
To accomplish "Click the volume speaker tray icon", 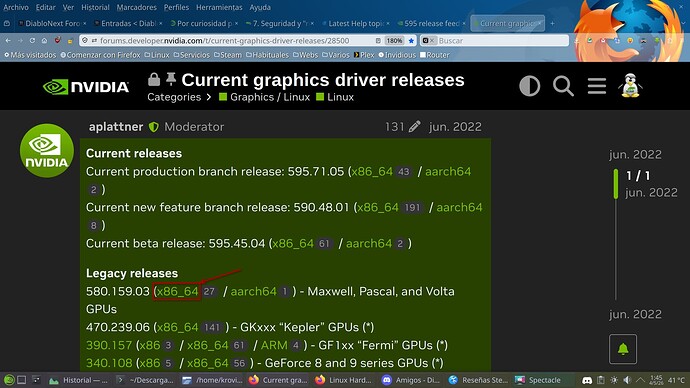I will point(627,380).
